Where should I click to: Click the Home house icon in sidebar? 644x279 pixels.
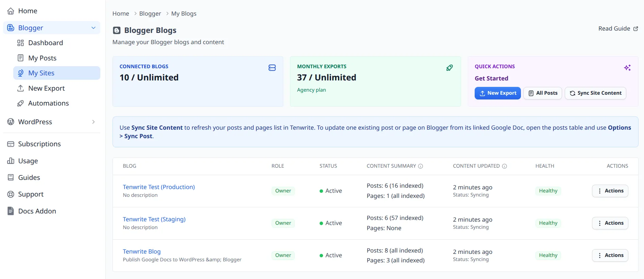point(11,11)
